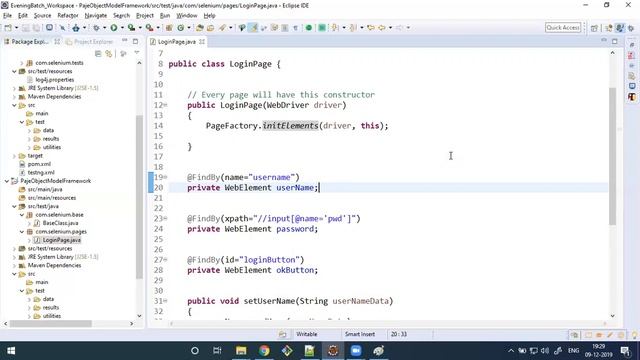Collapse the com.selenium.base package
The image size is (640, 360).
click(x=22, y=215)
